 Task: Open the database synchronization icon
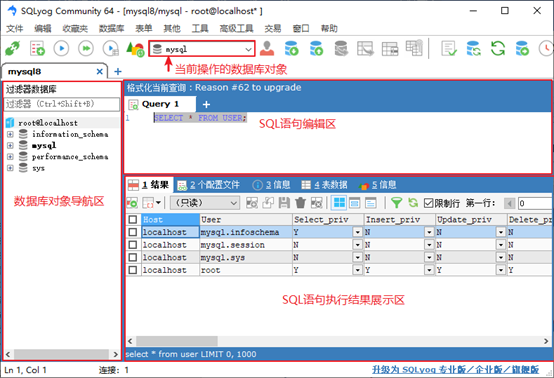tap(473, 48)
